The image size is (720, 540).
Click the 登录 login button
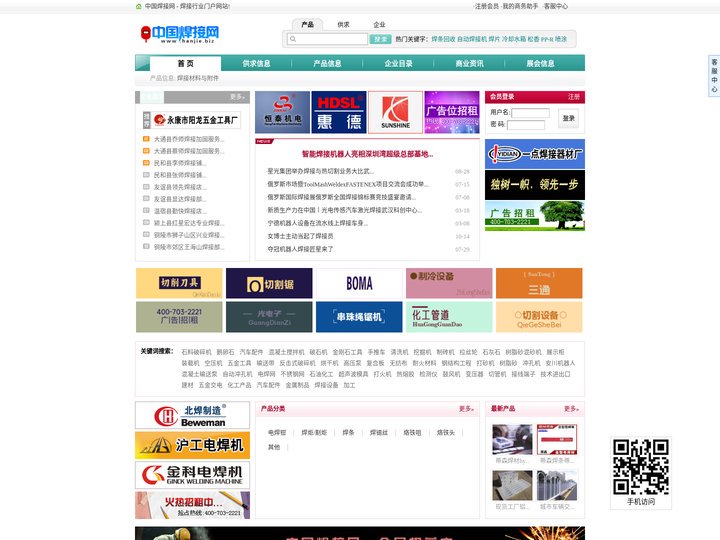[x=568, y=118]
